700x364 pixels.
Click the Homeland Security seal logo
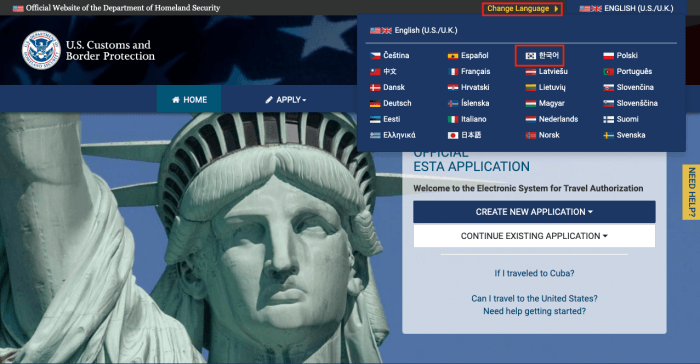click(x=41, y=50)
